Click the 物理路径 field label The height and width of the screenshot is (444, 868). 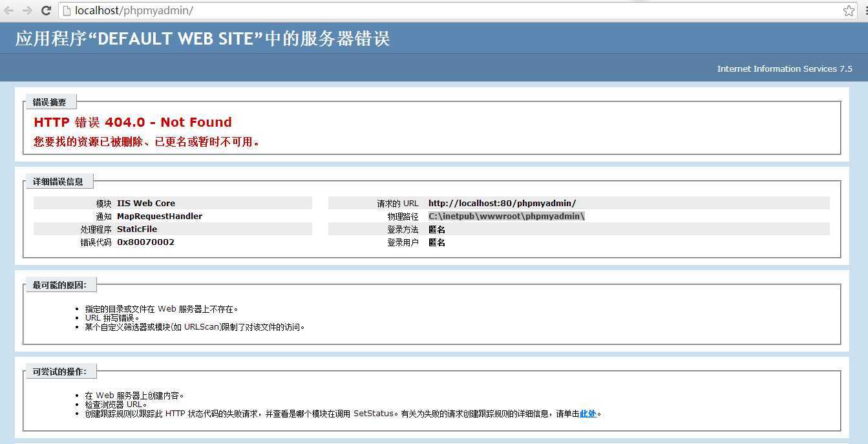[403, 217]
